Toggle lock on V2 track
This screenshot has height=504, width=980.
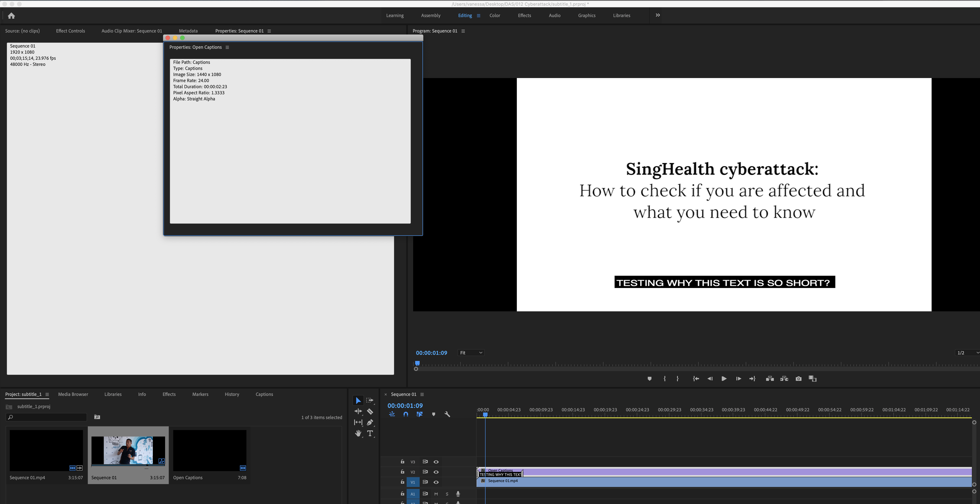(402, 472)
